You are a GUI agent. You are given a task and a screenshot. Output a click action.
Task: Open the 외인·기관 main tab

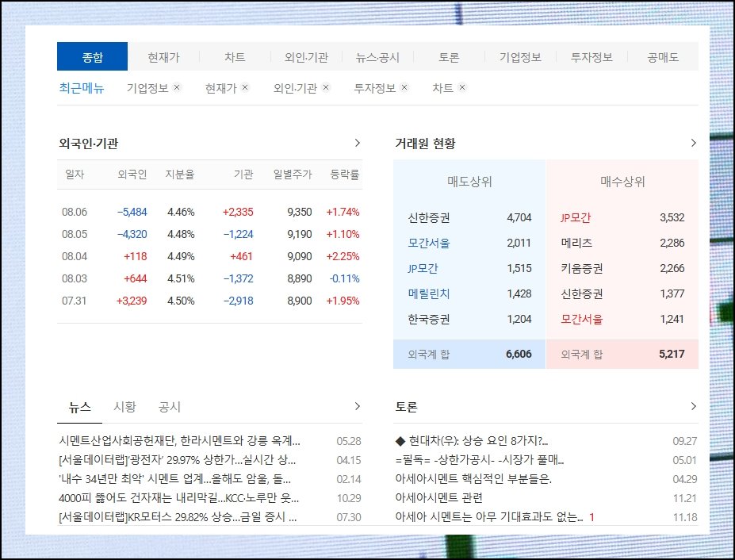[x=306, y=57]
